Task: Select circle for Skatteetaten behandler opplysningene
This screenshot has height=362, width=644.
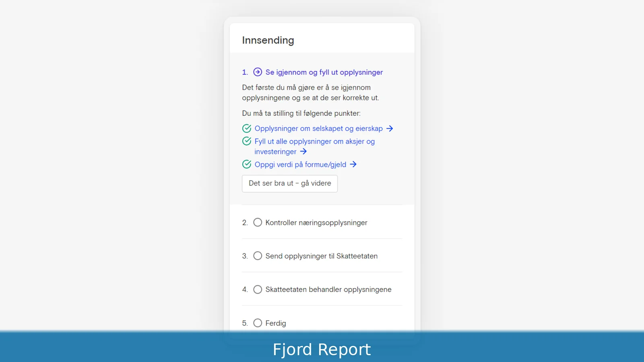Action: [x=258, y=289]
